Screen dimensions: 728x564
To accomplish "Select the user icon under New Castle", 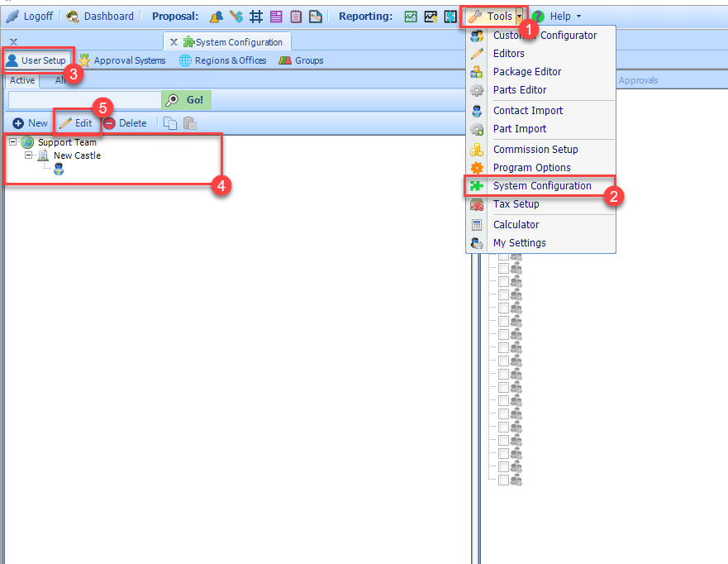I will 59,169.
